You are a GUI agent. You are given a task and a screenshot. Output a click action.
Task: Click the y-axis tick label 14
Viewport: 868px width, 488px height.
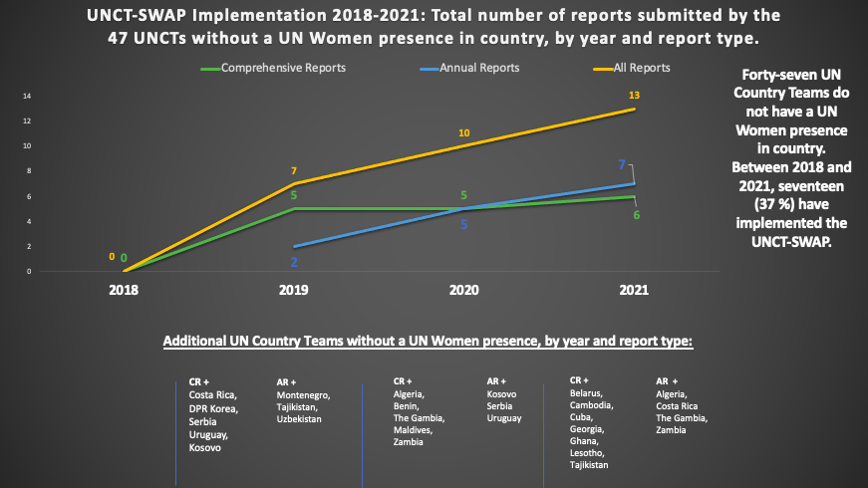coord(27,97)
